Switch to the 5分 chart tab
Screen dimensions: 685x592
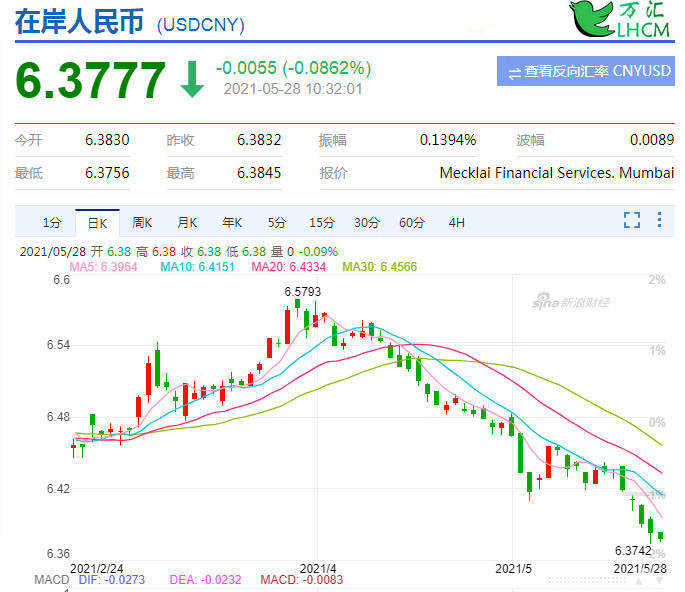click(277, 223)
